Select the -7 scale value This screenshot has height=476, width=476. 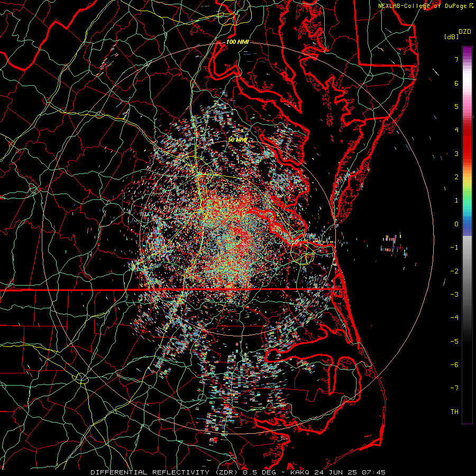[x=454, y=388]
